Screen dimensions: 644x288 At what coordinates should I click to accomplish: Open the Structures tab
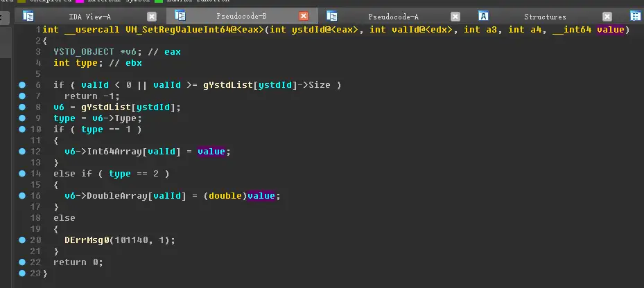545,16
